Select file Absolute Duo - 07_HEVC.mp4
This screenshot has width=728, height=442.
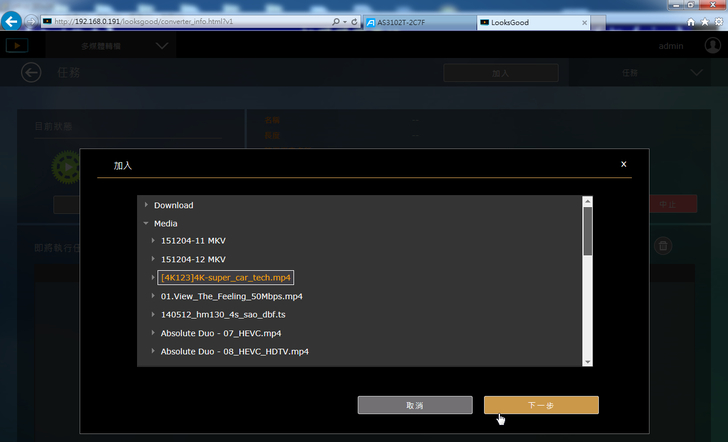tap(221, 333)
